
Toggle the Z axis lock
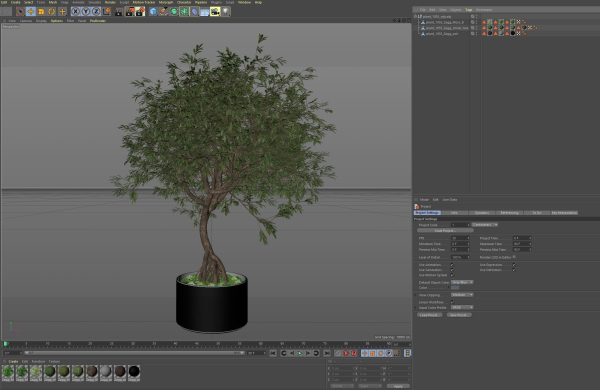[x=96, y=11]
